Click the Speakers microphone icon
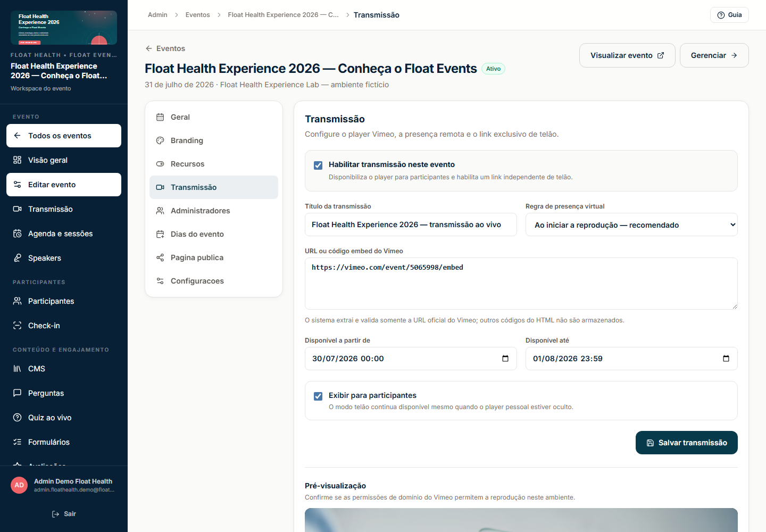The image size is (766, 532). [x=17, y=258]
